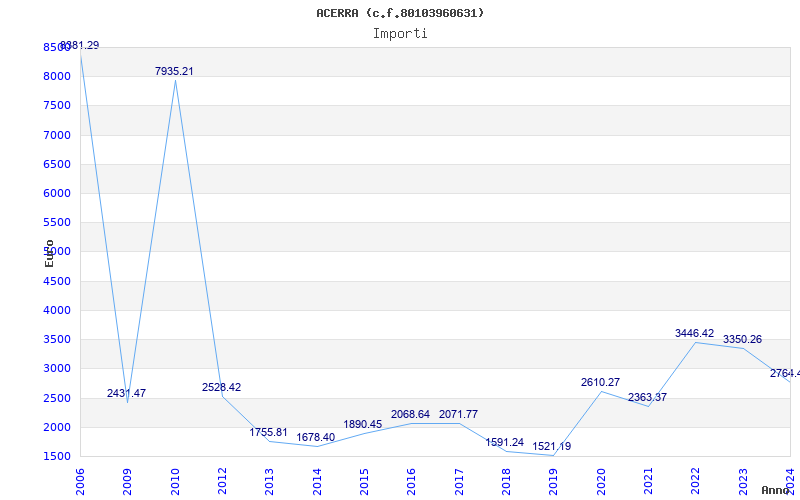Viewport: 800px width, 500px height.
Task: Click the 2500 y-axis tick label
Action: (x=57, y=398)
